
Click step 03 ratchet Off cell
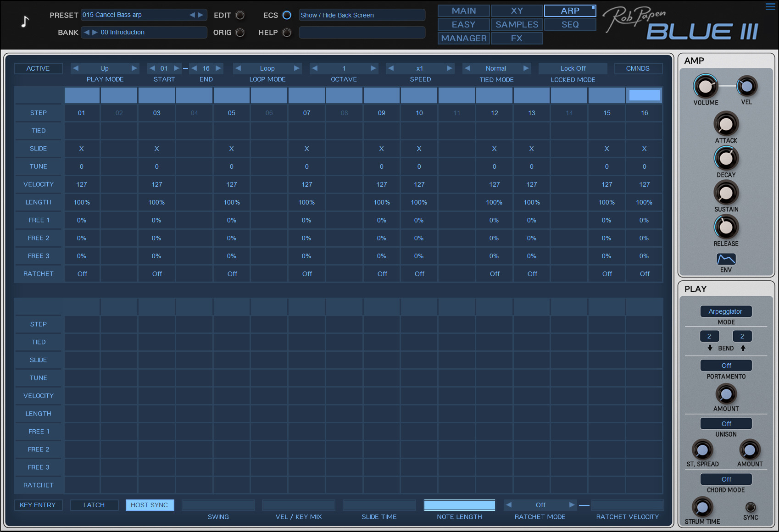(157, 274)
